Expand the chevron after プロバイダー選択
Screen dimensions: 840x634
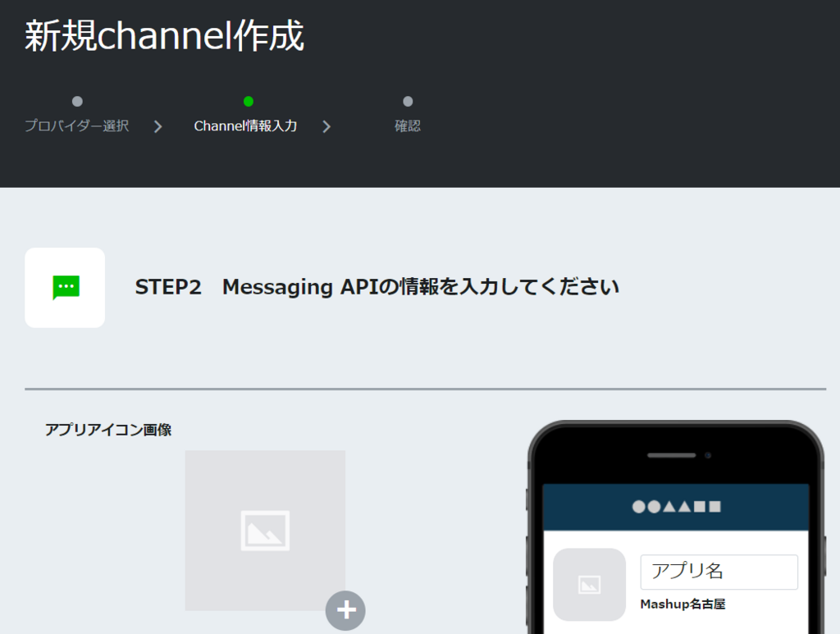click(157, 125)
